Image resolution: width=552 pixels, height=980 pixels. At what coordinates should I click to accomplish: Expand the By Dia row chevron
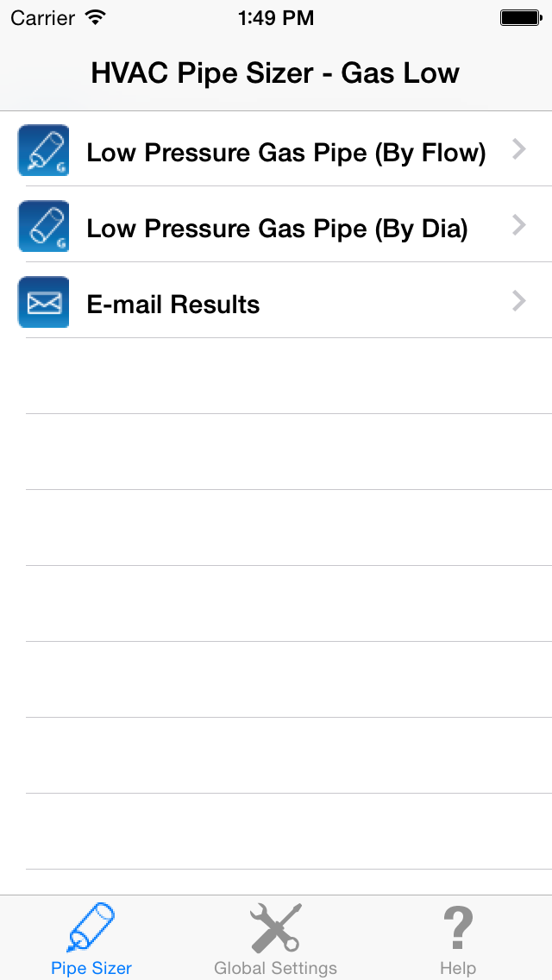coord(519,225)
